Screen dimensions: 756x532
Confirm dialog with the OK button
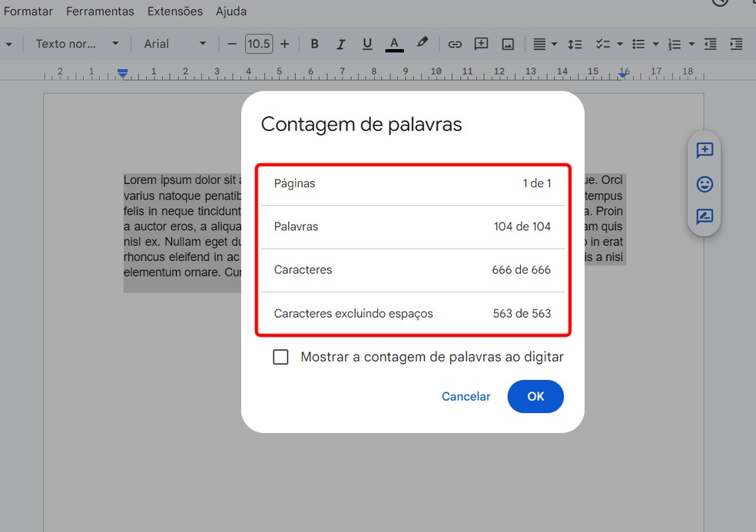coord(535,397)
